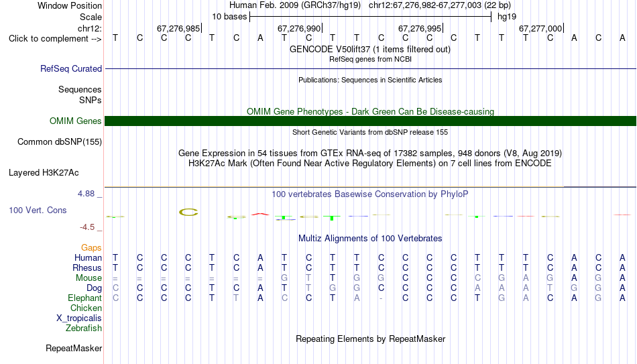Select the Dog alignment row label
This screenshot has height=364, width=637.
(x=94, y=288)
